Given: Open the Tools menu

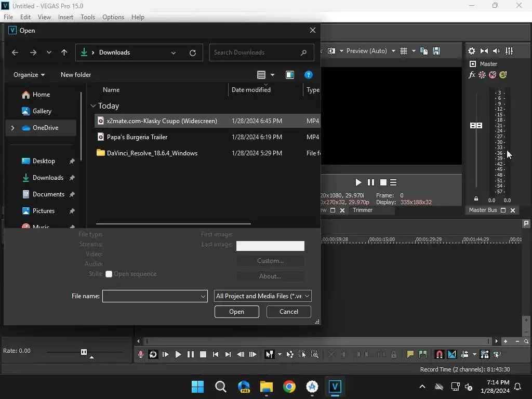Looking at the screenshot, I should pos(87,17).
